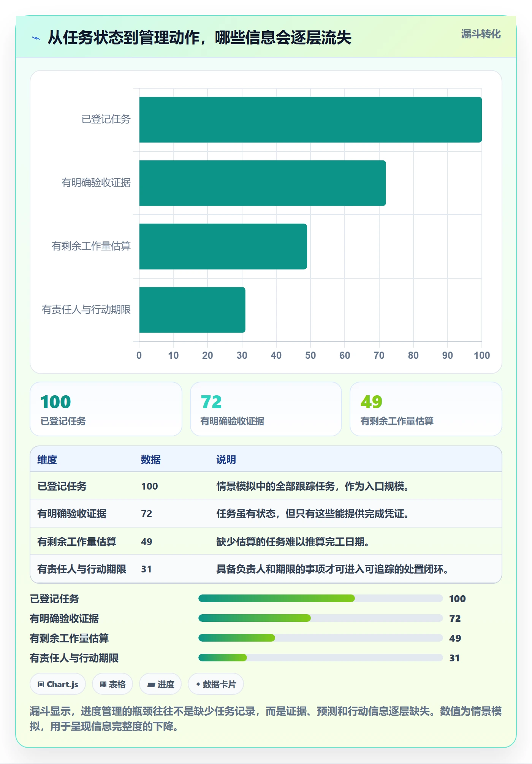Click the value 31 in the table
Screen dimensions: 532x764
[146, 569]
